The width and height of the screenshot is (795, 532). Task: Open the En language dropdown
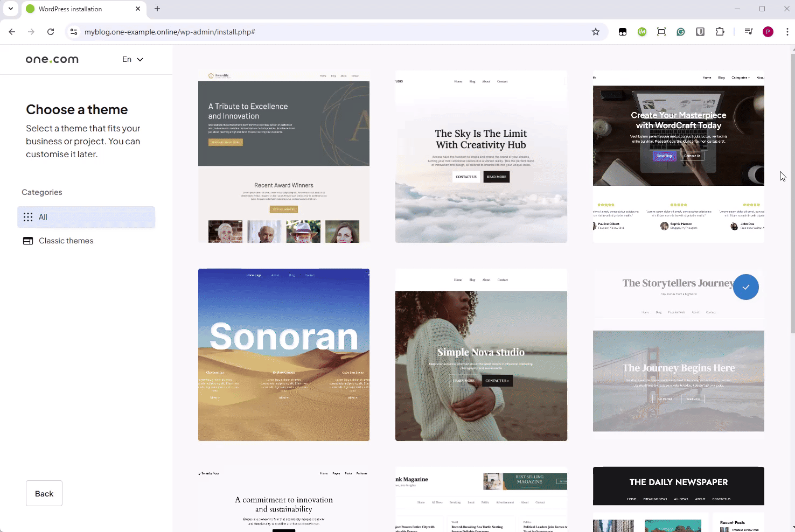point(132,59)
